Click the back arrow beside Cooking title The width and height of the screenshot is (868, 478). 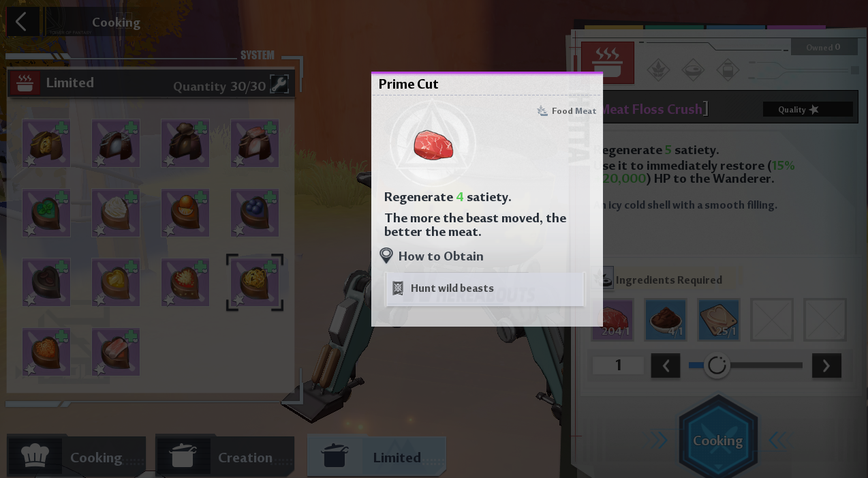(21, 22)
